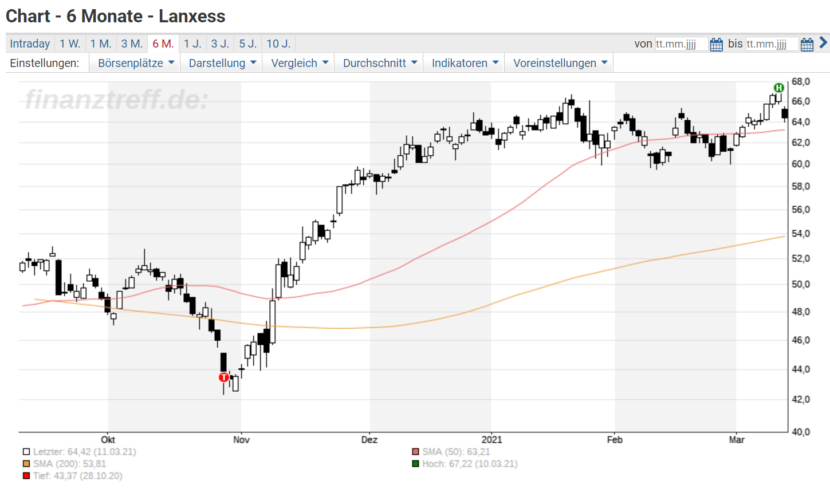
Task: Click the 'Feb' x-axis label
Action: tap(615, 440)
